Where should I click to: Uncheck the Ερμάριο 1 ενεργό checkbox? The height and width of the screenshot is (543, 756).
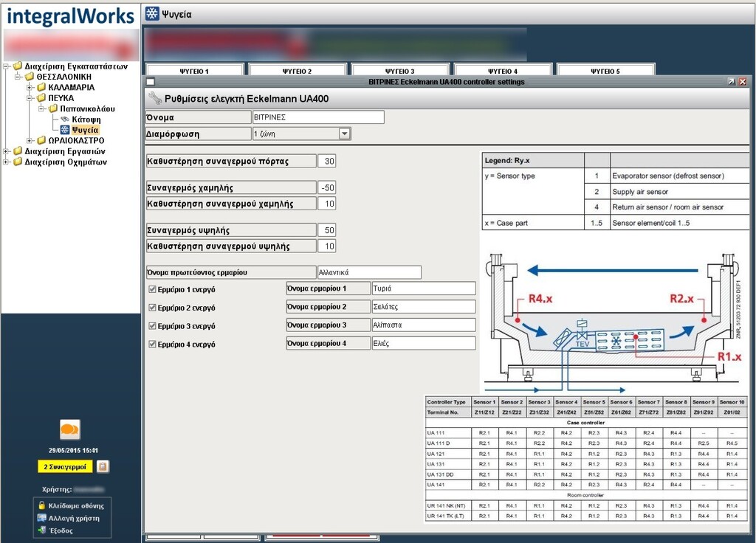point(153,290)
